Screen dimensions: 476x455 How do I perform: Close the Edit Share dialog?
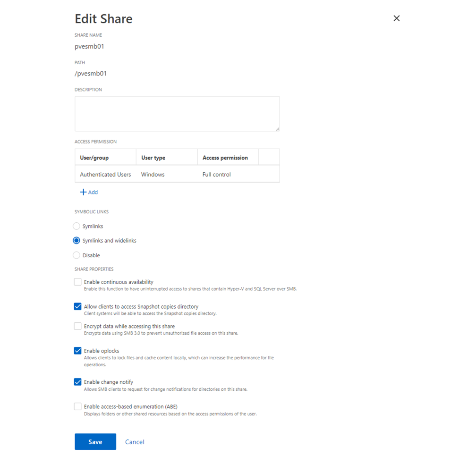click(x=397, y=18)
